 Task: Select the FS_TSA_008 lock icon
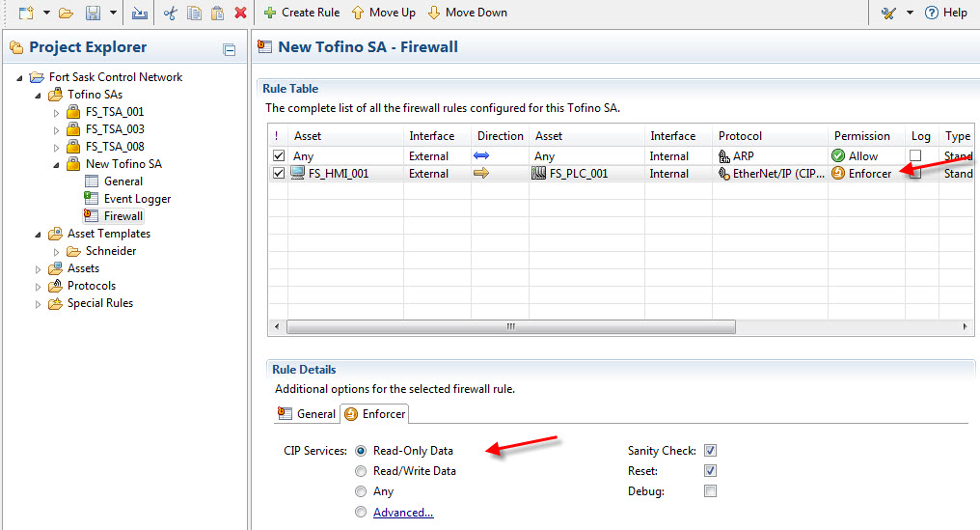73,147
